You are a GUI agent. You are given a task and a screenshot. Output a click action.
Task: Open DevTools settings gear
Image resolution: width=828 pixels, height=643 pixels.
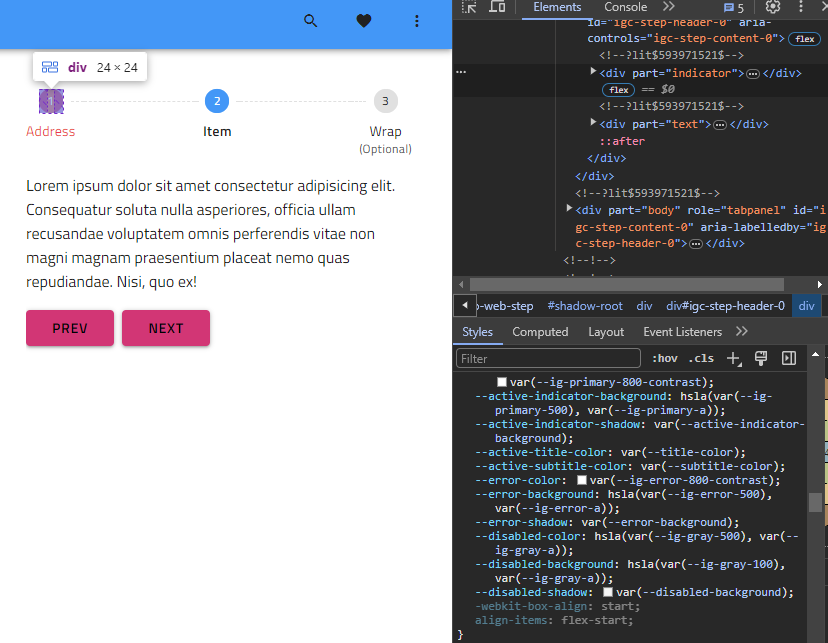[773, 7]
